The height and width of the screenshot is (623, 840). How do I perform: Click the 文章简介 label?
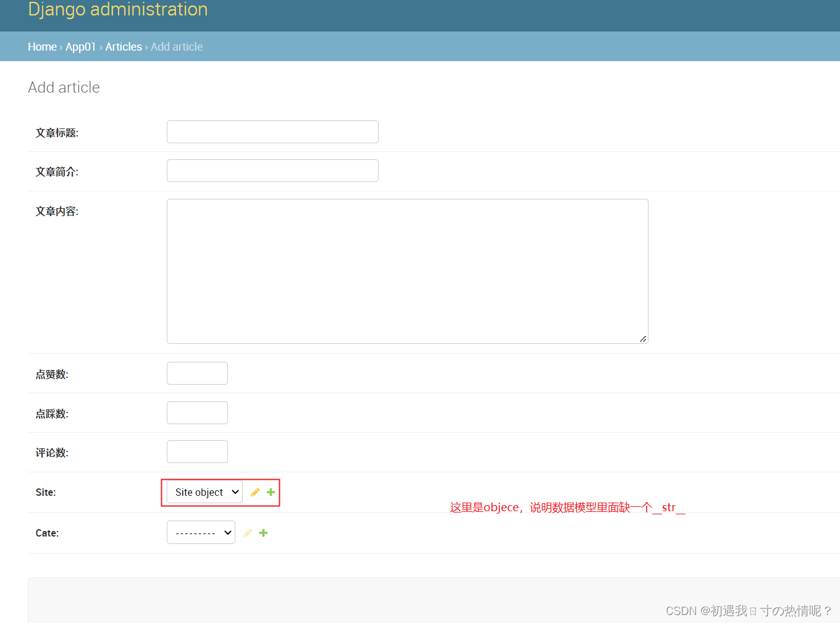[57, 172]
